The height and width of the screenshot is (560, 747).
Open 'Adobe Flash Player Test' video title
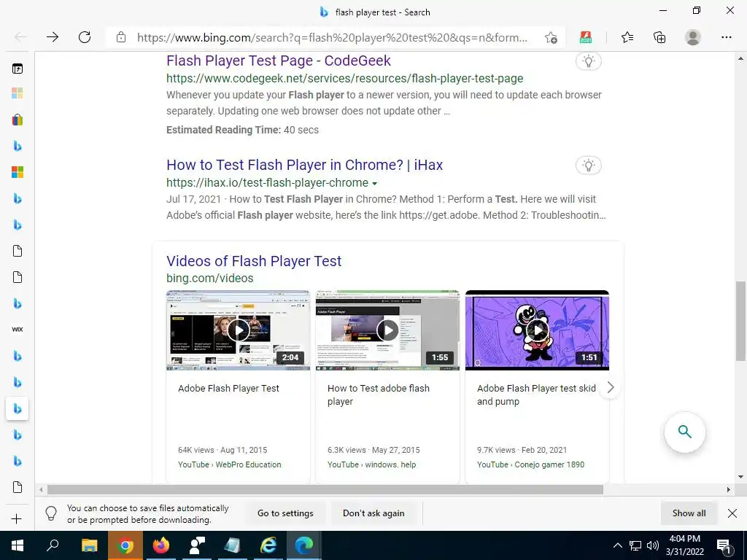tap(228, 389)
